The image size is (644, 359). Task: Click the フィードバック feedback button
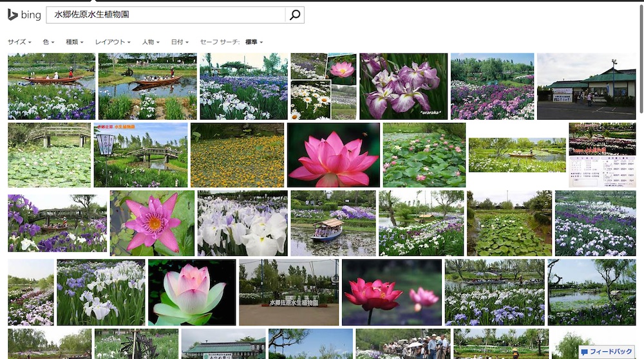coord(607,352)
